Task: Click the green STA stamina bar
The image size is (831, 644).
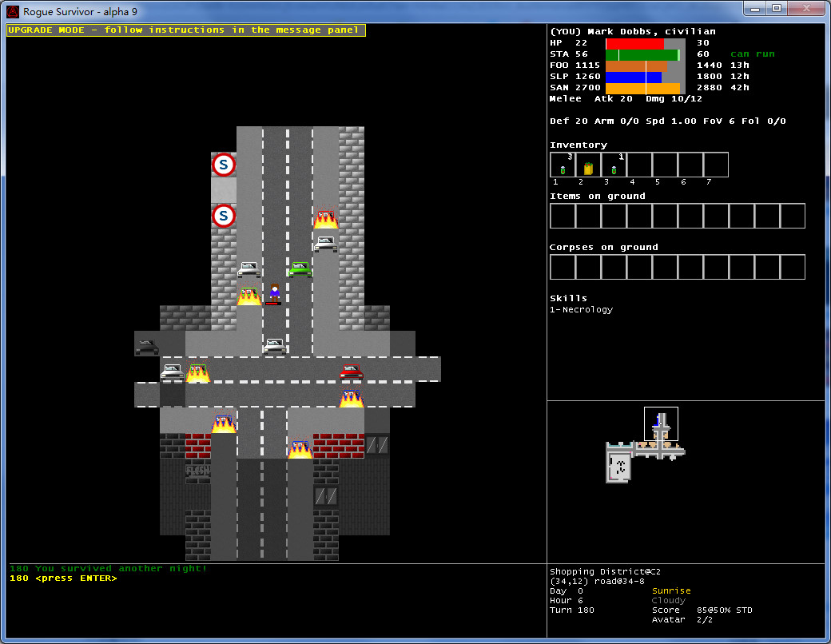Action: [x=642, y=54]
